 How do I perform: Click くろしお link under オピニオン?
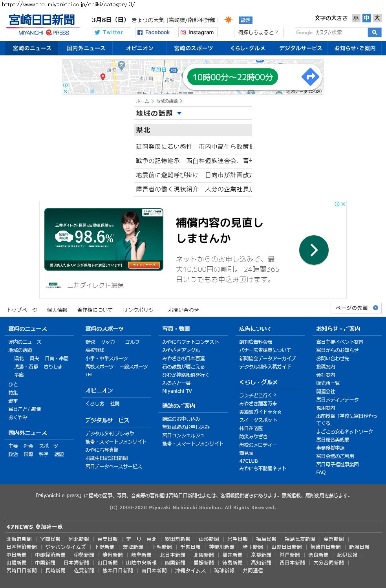tap(95, 403)
